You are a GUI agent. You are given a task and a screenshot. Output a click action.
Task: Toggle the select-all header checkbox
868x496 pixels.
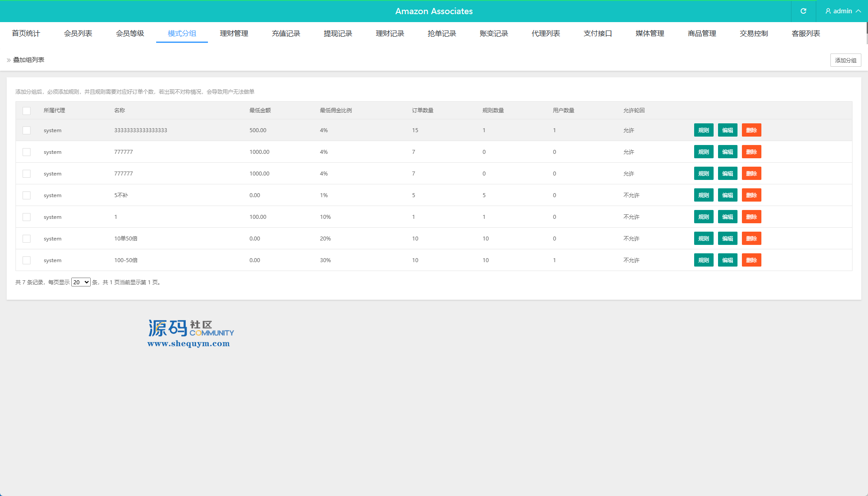(x=27, y=111)
